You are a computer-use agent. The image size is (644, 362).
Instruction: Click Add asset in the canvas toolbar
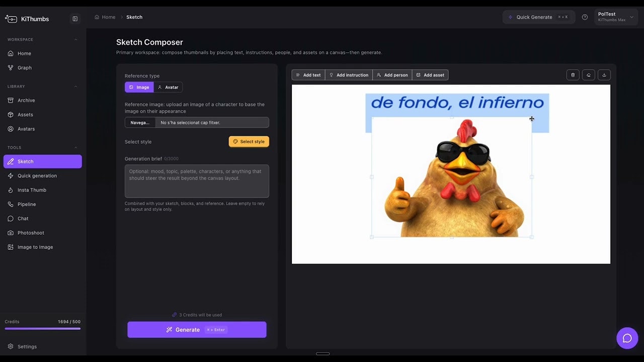[x=430, y=75]
